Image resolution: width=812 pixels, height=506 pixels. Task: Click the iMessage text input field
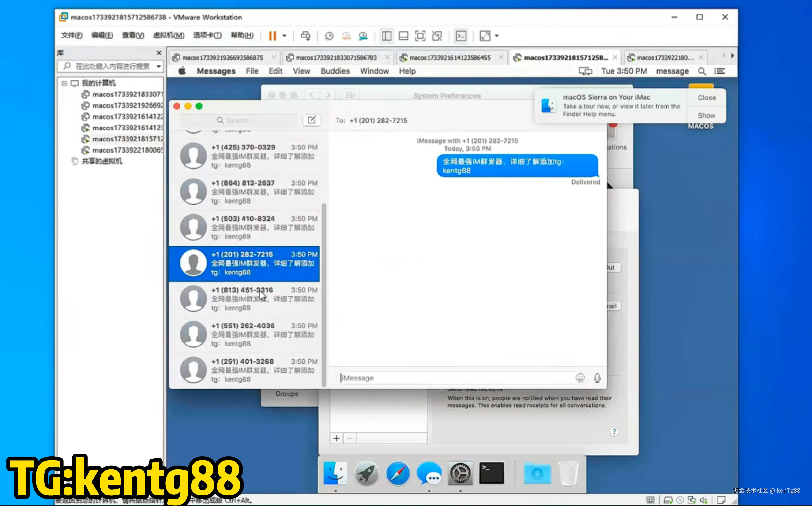455,378
